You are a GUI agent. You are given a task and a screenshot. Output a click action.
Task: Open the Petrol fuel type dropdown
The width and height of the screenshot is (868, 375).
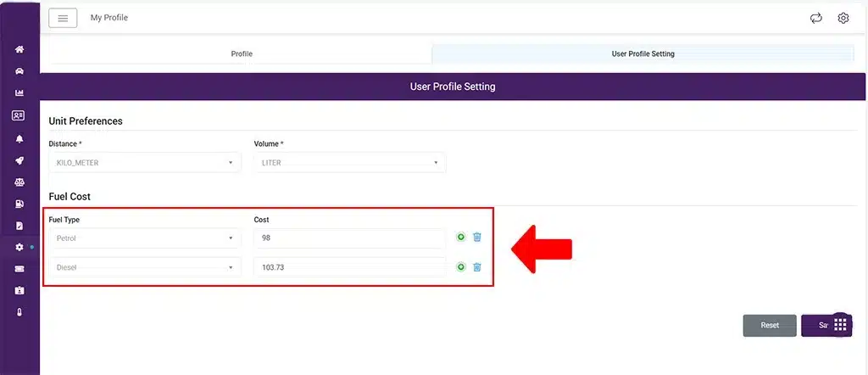(145, 238)
